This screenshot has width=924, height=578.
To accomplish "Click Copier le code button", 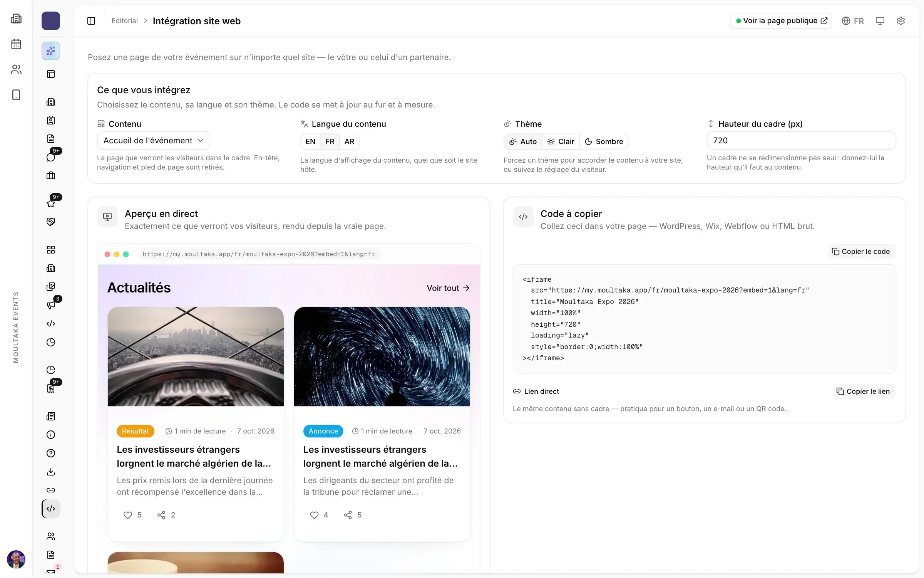I will coord(862,252).
